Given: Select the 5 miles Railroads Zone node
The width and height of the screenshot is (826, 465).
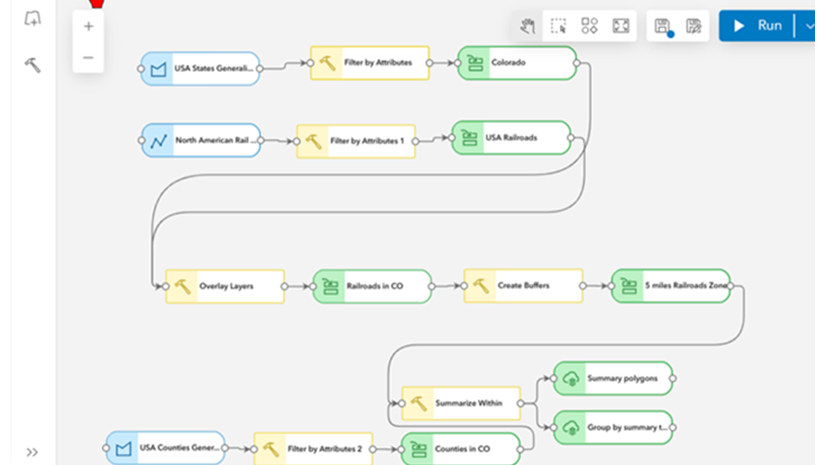Looking at the screenshot, I should coord(671,285).
